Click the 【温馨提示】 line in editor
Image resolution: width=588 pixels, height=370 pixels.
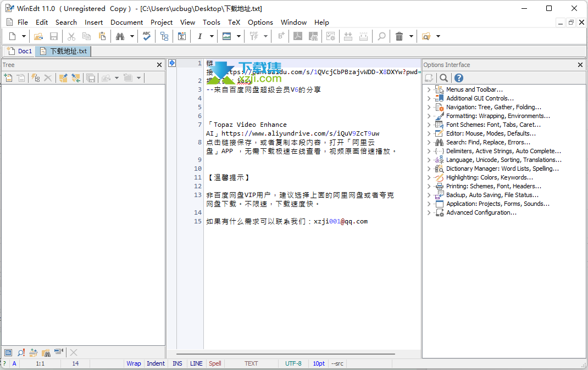228,177
